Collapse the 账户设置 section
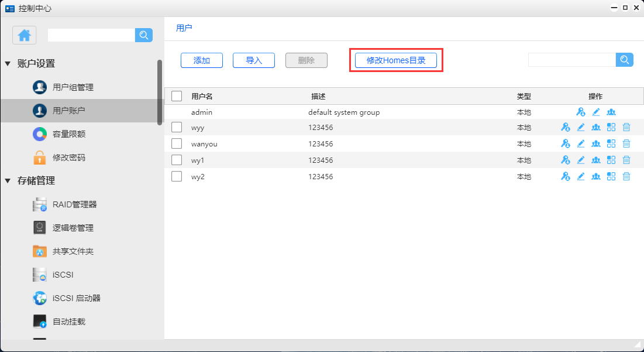Image resolution: width=644 pixels, height=352 pixels. 8,64
